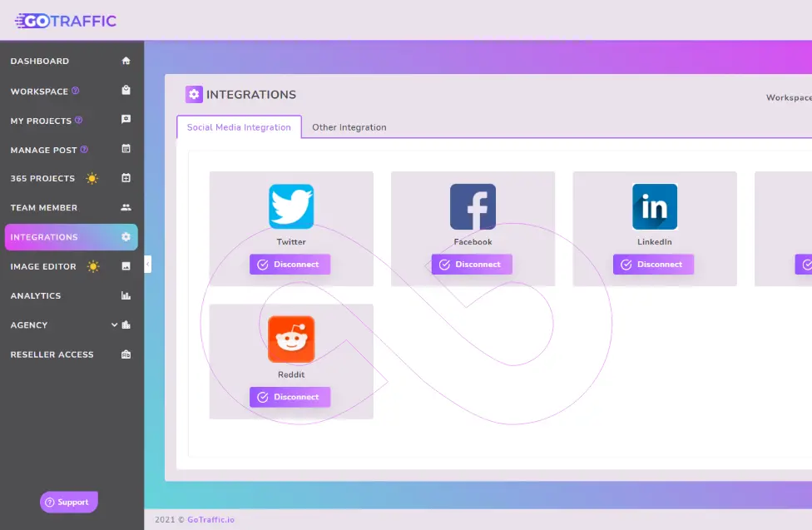The width and height of the screenshot is (812, 530).
Task: Click Image Editor sun icon
Action: pos(93,266)
